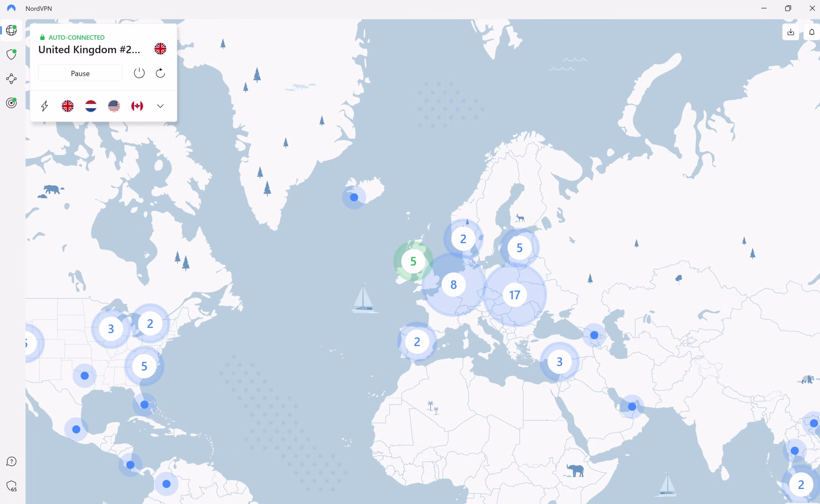This screenshot has width=820, height=504.
Task: Select the Ireland cluster showing 5
Action: (x=413, y=261)
